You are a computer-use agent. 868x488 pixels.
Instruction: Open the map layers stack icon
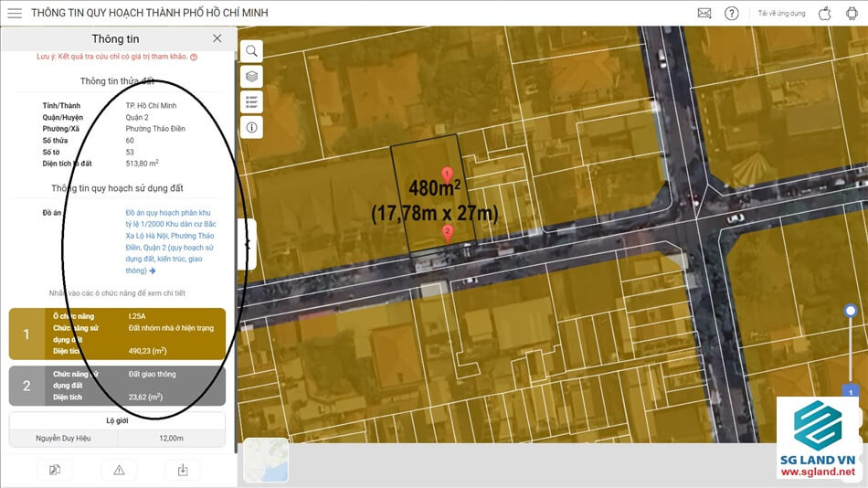(251, 76)
